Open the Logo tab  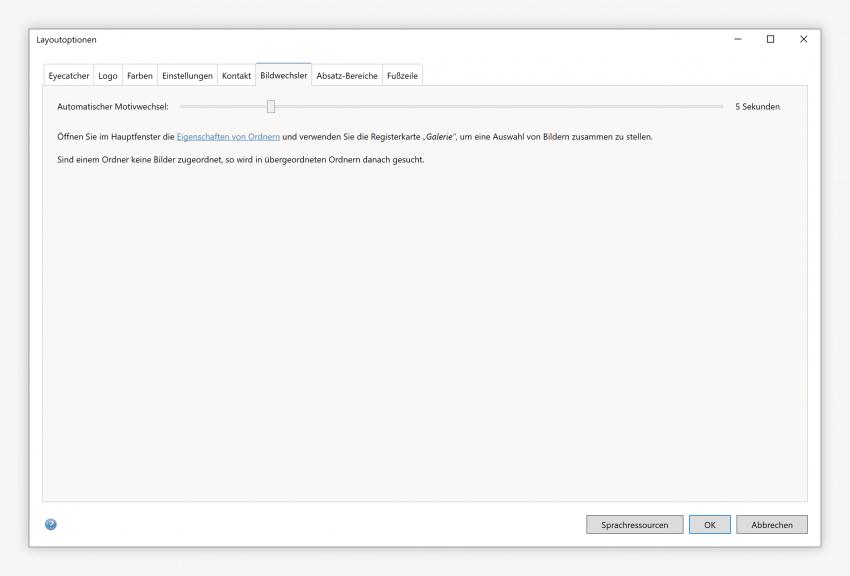tap(108, 76)
